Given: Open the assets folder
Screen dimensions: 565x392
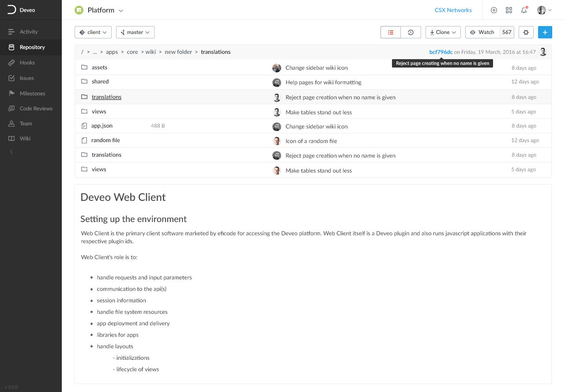Looking at the screenshot, I should pos(99,68).
